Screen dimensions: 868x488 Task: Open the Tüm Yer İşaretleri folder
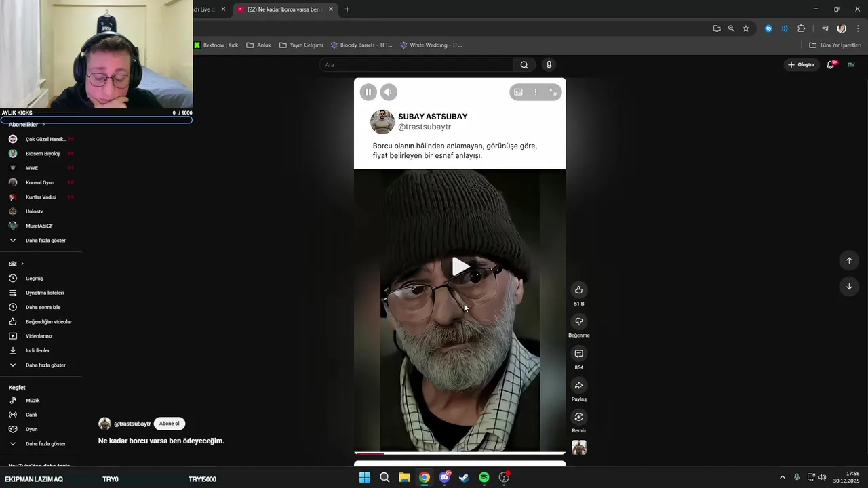835,45
